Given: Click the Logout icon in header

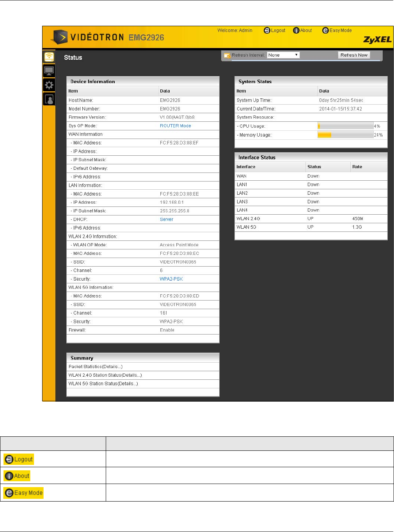Looking at the screenshot, I should (267, 30).
